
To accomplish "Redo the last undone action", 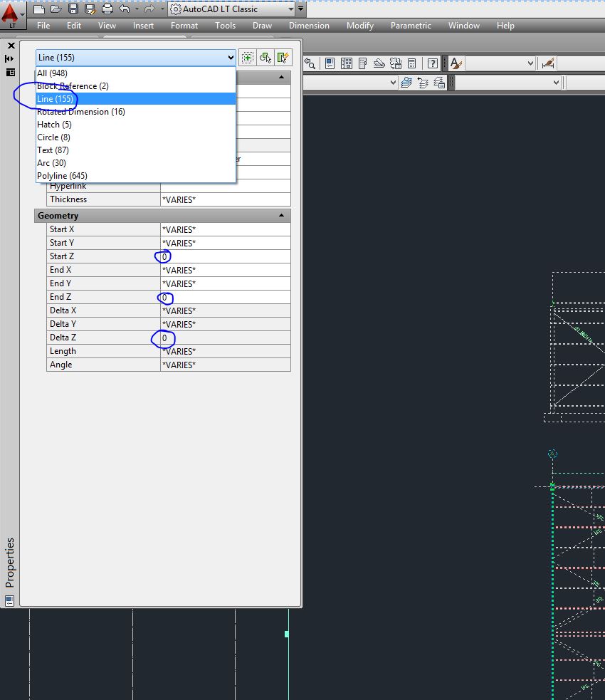I will point(149,9).
